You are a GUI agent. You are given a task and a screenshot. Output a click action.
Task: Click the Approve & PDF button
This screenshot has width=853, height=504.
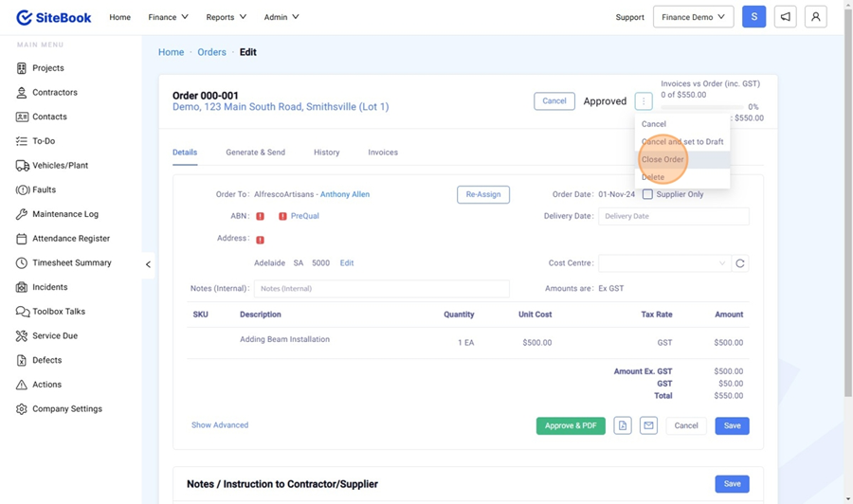click(571, 426)
